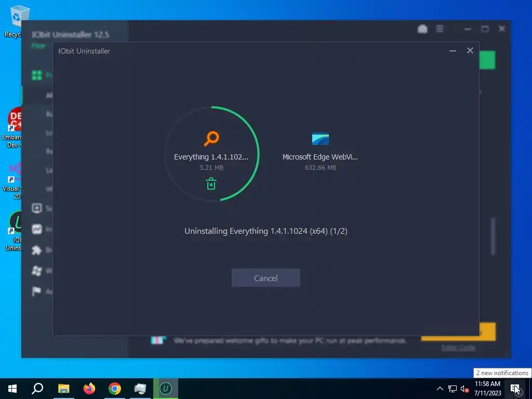Click the Enter Code link in main window

click(458, 348)
